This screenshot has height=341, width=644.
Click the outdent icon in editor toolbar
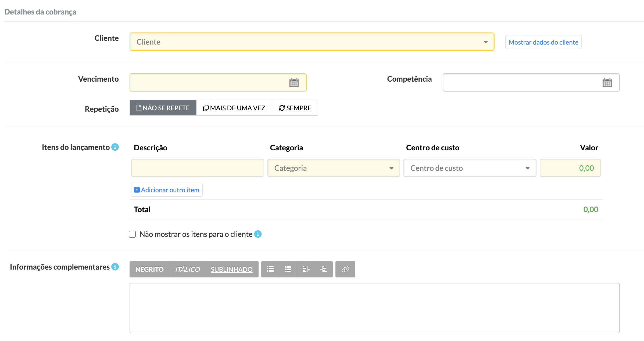(x=306, y=269)
